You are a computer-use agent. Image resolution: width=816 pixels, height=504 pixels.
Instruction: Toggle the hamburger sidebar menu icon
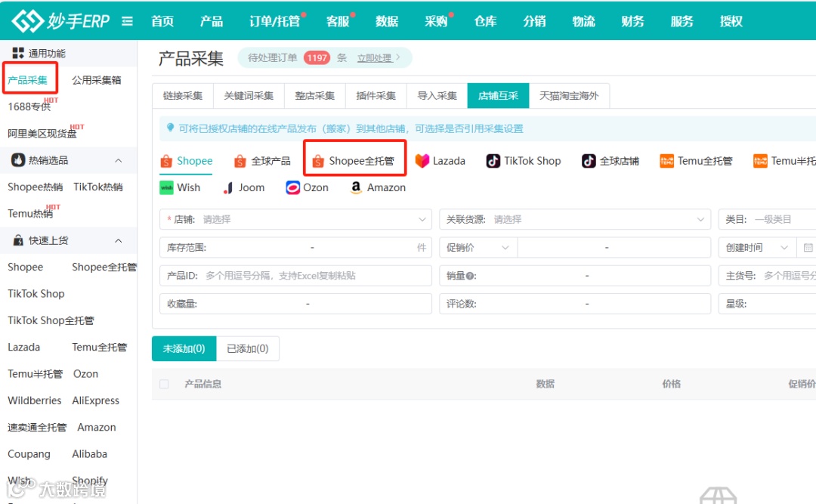pyautogui.click(x=127, y=21)
